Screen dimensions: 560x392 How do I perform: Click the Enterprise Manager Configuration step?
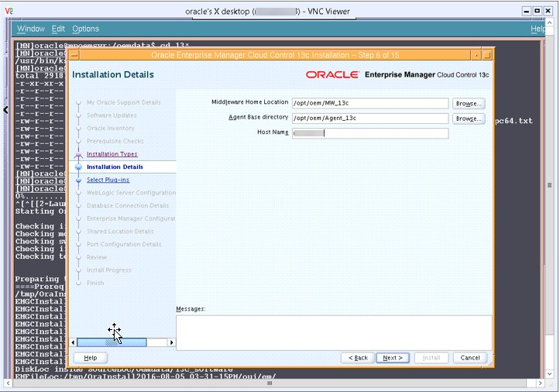pyautogui.click(x=131, y=218)
